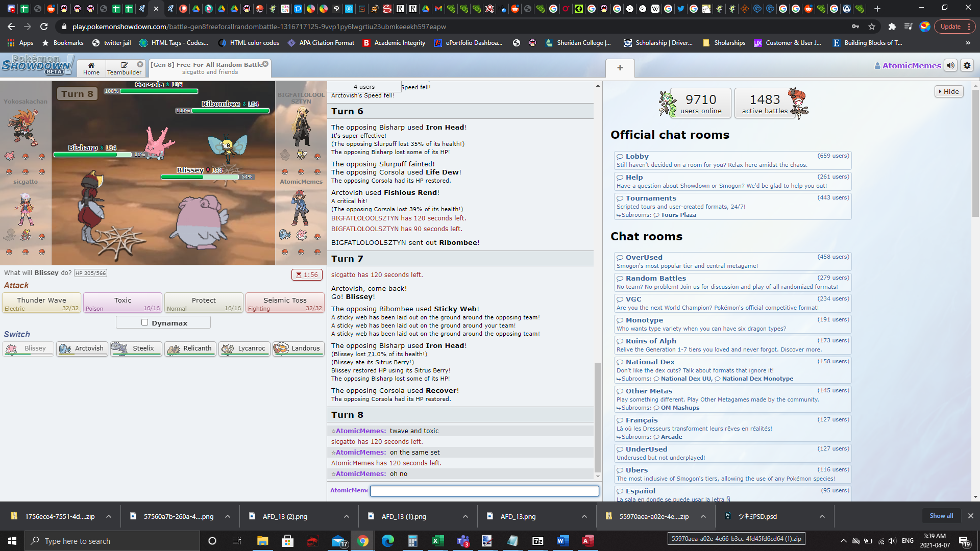This screenshot has width=980, height=551.
Task: Click the sound volume icon
Action: tap(950, 65)
